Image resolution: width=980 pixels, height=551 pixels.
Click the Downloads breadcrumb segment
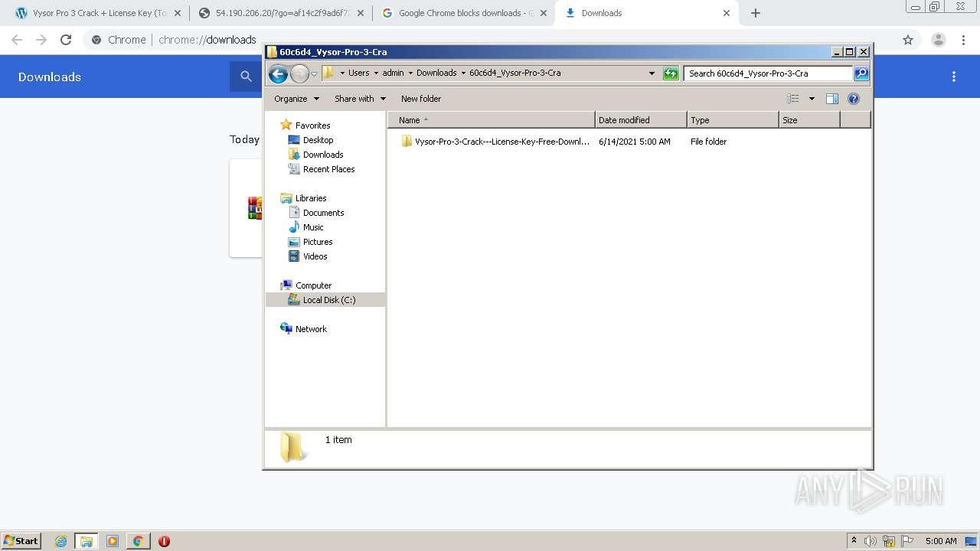pos(436,73)
